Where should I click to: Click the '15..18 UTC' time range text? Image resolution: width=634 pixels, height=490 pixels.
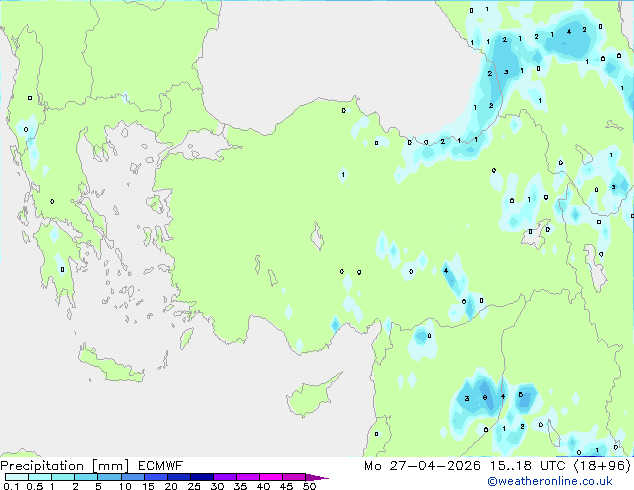click(527, 466)
